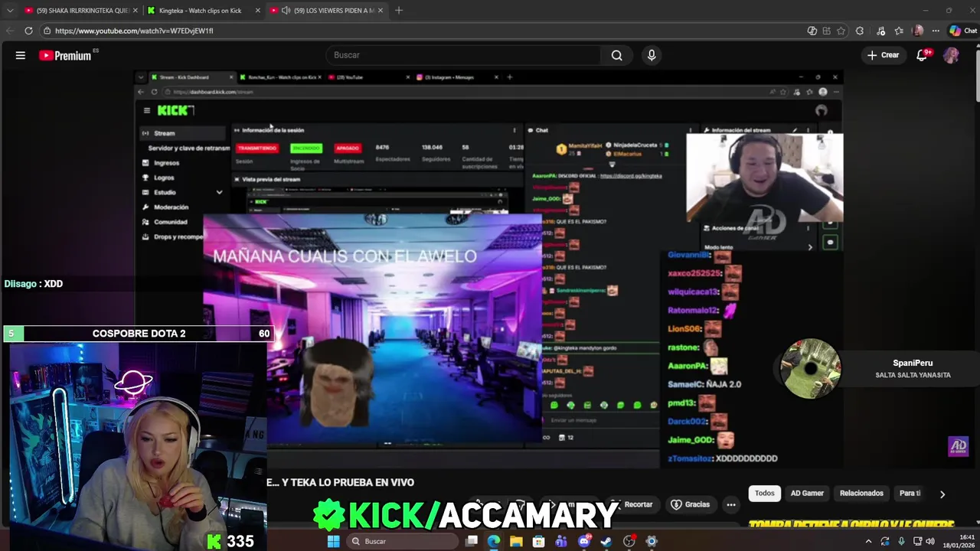Open Discord from the taskbar
Image resolution: width=980 pixels, height=551 pixels.
pos(584,541)
